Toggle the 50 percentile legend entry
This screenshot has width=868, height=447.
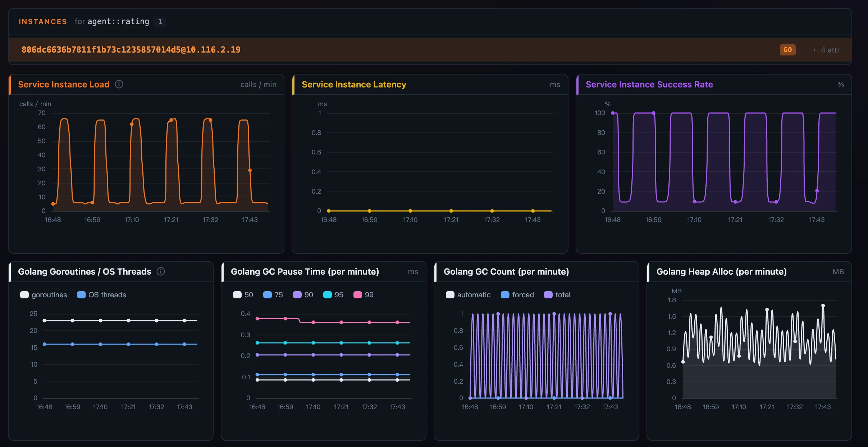click(x=243, y=295)
